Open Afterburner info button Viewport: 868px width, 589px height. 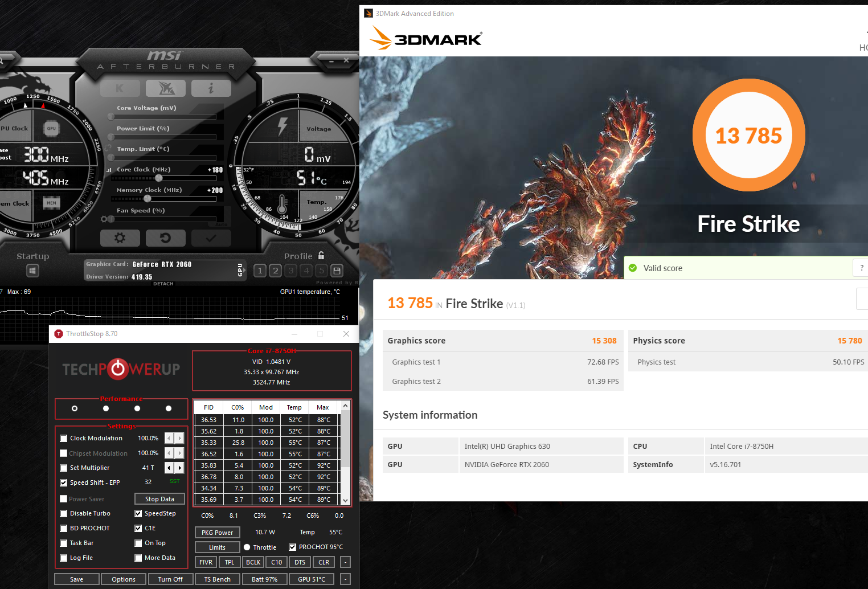(x=211, y=88)
